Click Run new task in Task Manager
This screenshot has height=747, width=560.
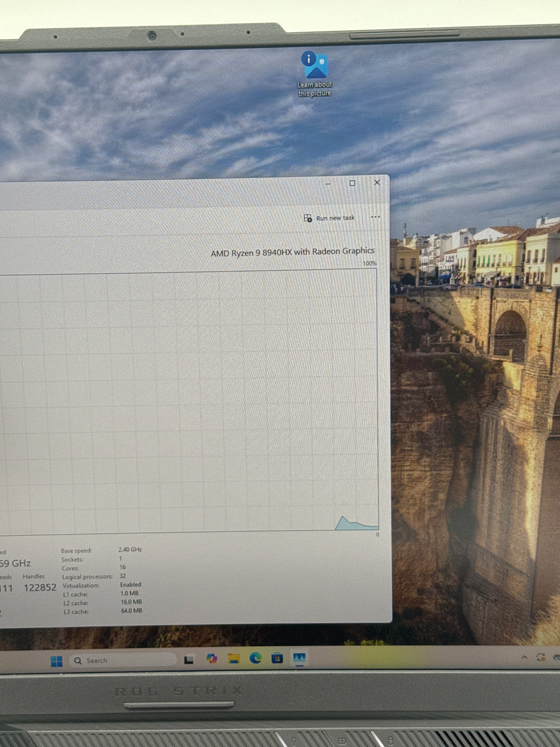pyautogui.click(x=329, y=218)
